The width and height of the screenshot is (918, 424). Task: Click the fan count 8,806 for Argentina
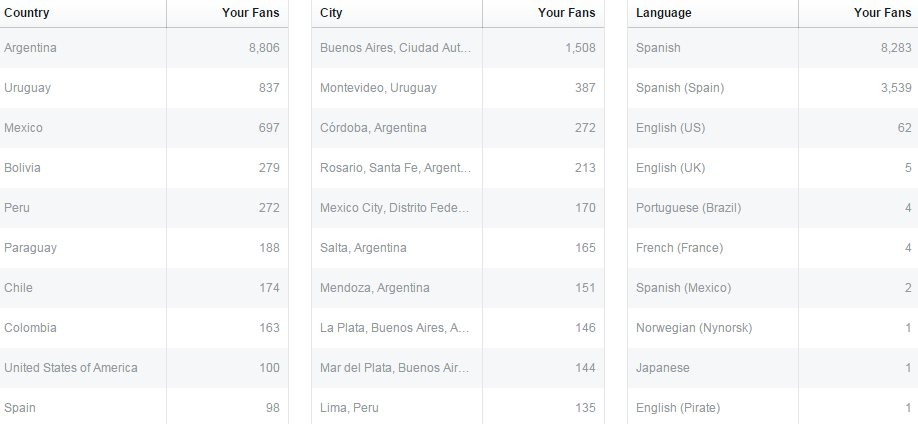(264, 48)
